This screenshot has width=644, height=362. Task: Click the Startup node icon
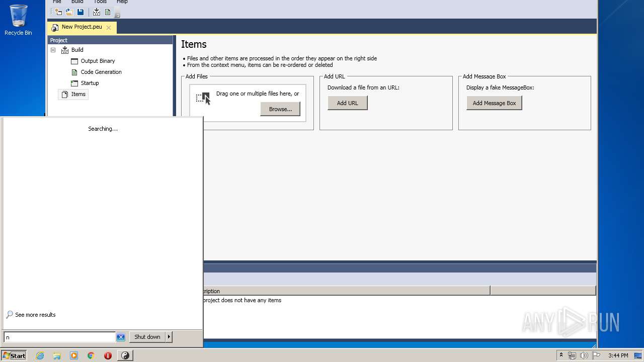(74, 83)
